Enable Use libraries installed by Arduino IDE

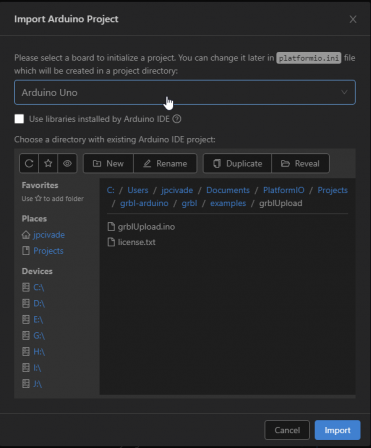(19, 119)
